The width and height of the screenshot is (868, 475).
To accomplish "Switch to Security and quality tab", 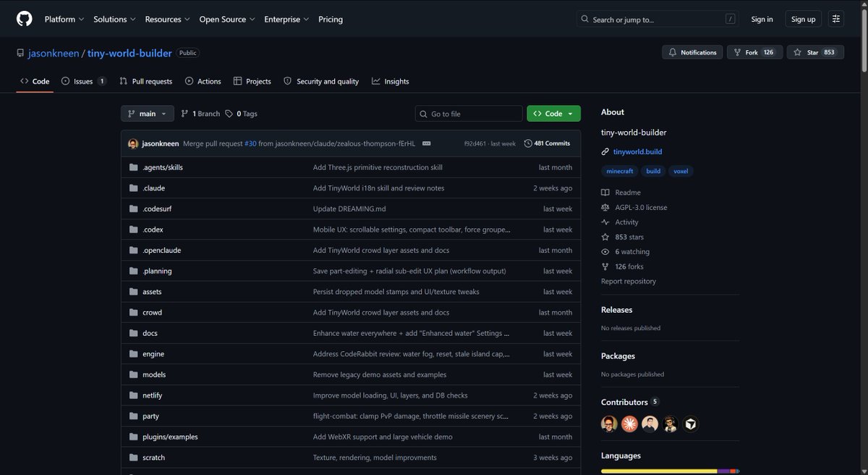I will click(x=321, y=81).
